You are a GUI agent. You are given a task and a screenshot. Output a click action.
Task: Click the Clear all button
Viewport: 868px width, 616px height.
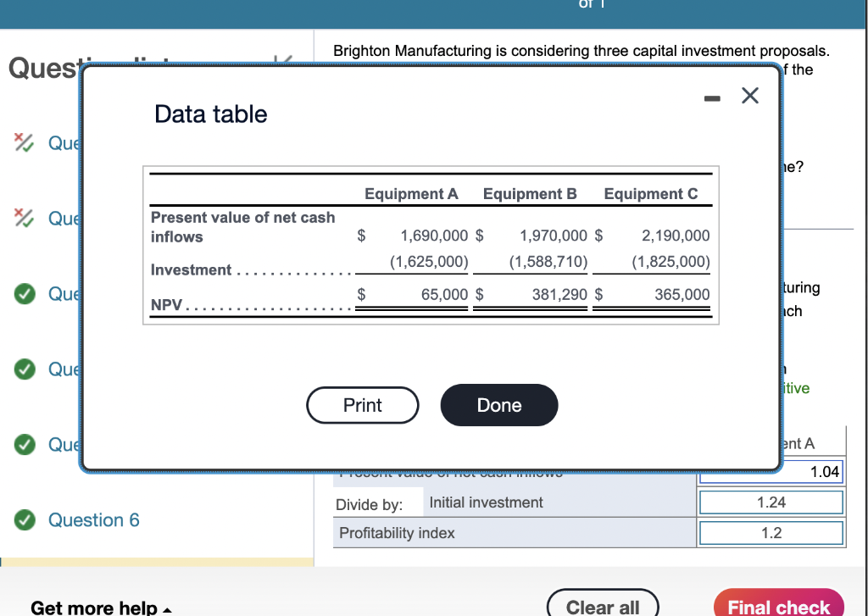pyautogui.click(x=603, y=605)
